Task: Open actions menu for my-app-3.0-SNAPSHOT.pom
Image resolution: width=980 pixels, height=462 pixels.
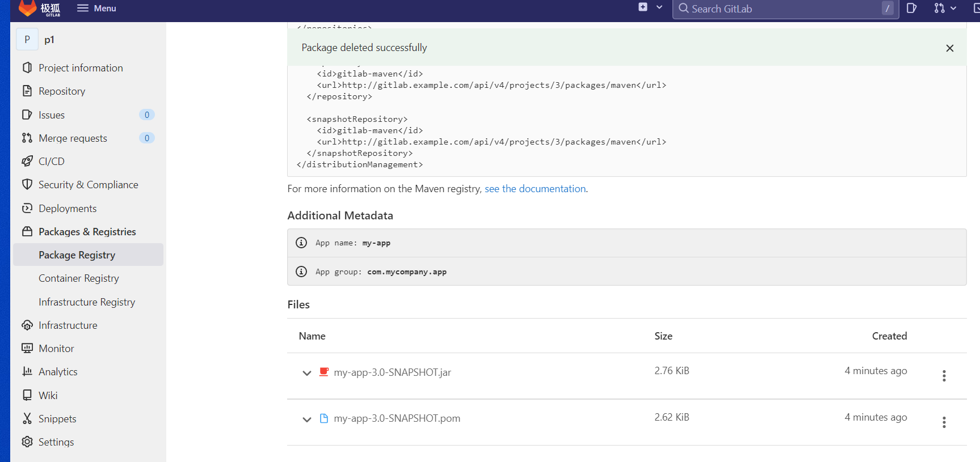Action: click(x=944, y=422)
